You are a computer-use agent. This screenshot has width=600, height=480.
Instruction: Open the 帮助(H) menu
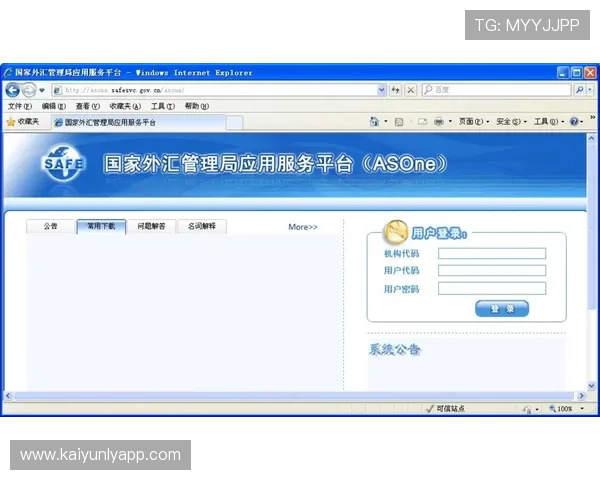(197, 106)
